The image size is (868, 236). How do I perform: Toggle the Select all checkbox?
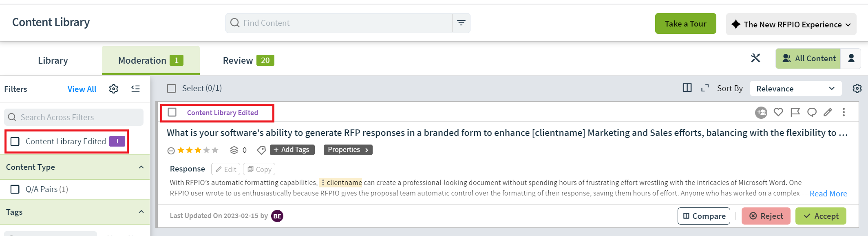(172, 88)
